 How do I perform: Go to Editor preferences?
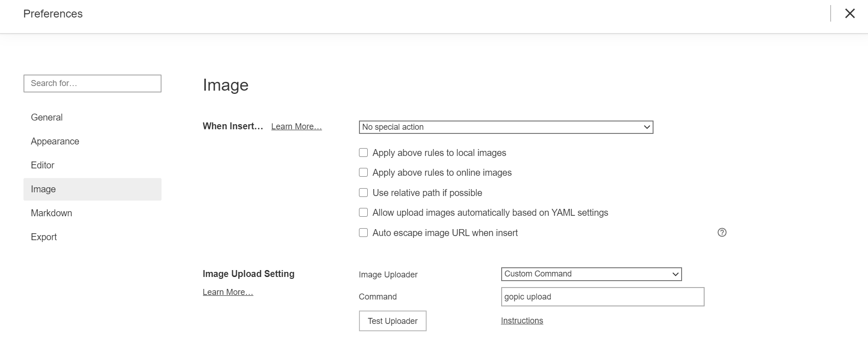click(43, 165)
